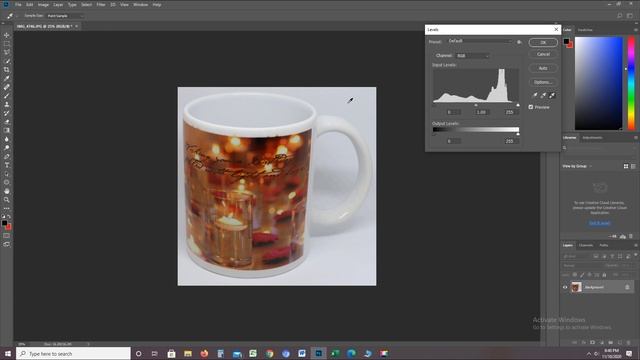The image size is (640, 360).
Task: Select the Blur tool
Action: (7, 139)
